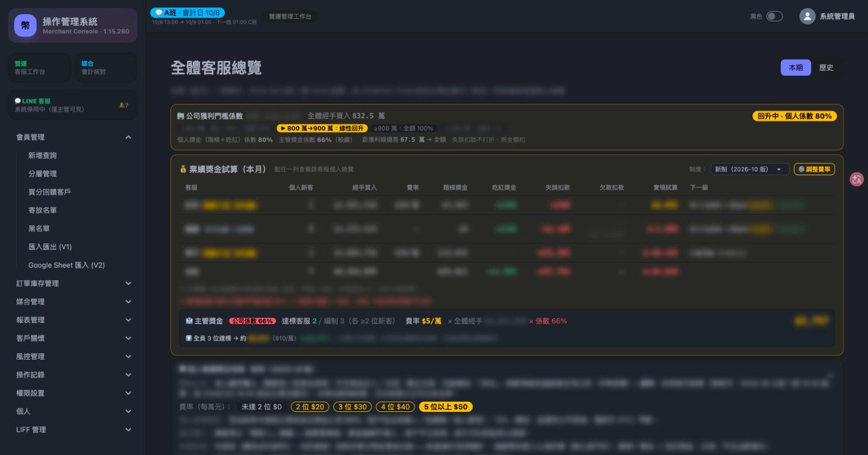The width and height of the screenshot is (868, 455).
Task: Click the system administrator avatar icon
Action: tap(807, 16)
